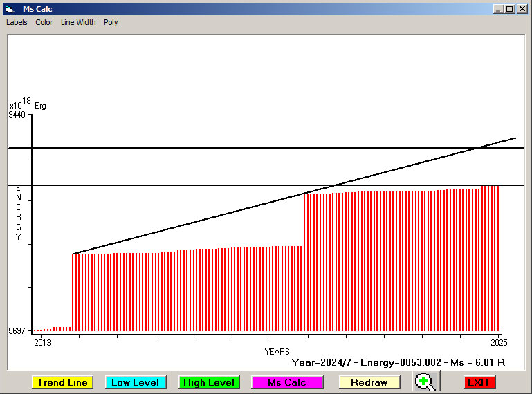Image resolution: width=532 pixels, height=394 pixels.
Task: Maximize the Ms Calc window
Action: tap(510, 9)
